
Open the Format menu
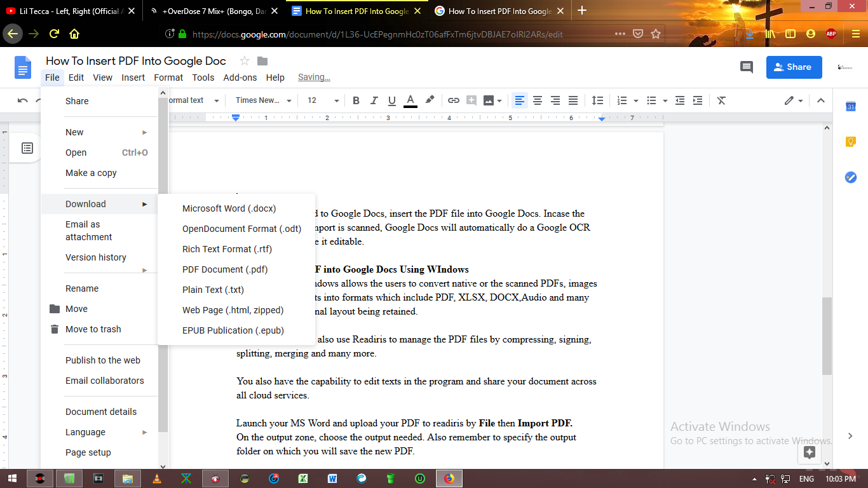[168, 78]
